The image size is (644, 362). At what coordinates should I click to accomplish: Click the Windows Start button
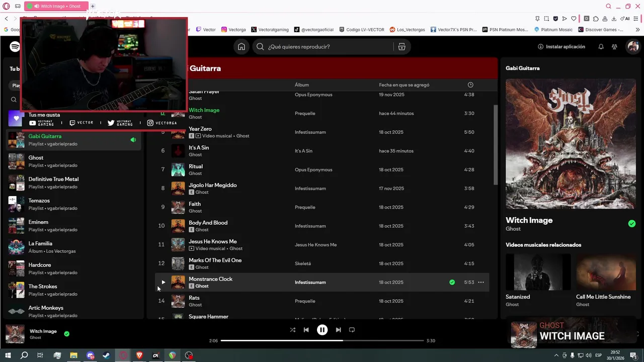coord(8,355)
